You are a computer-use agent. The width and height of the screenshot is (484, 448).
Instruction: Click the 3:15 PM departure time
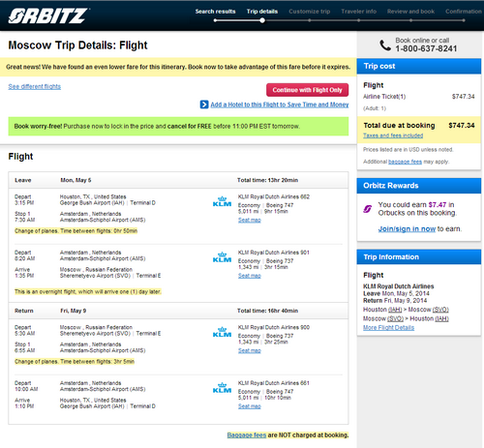point(24,203)
